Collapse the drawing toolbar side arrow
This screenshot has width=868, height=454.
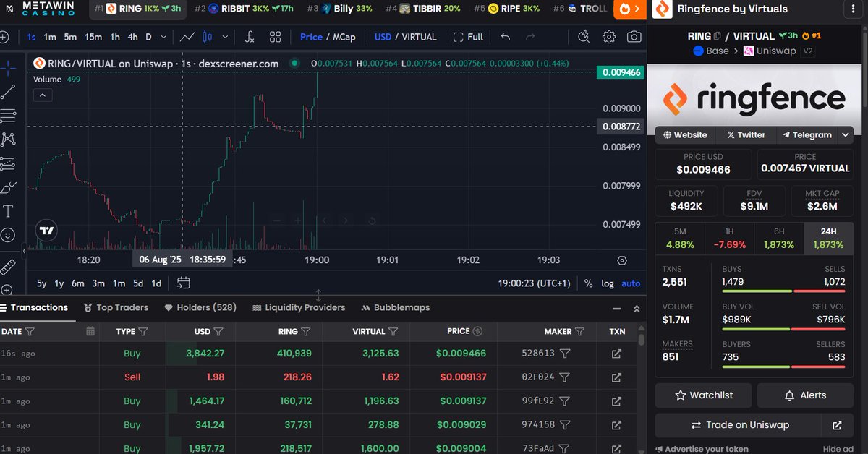tap(24, 251)
